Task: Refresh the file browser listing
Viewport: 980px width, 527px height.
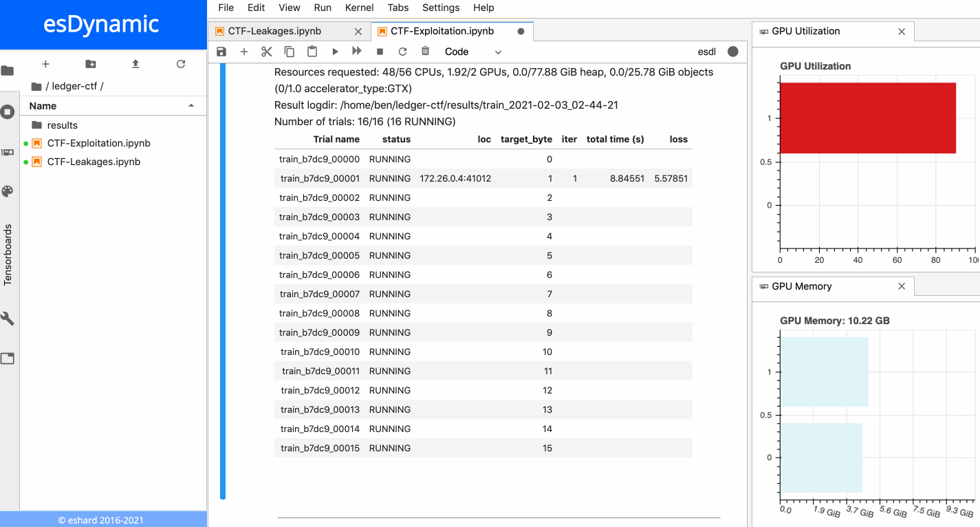Action: [180, 63]
